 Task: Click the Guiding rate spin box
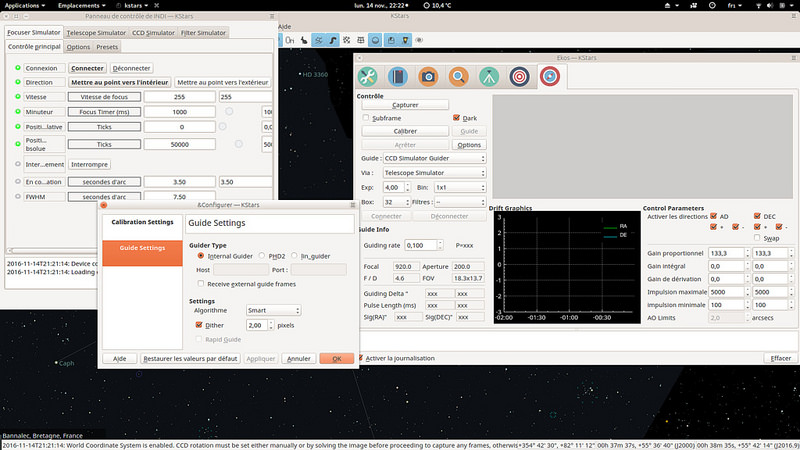point(423,245)
